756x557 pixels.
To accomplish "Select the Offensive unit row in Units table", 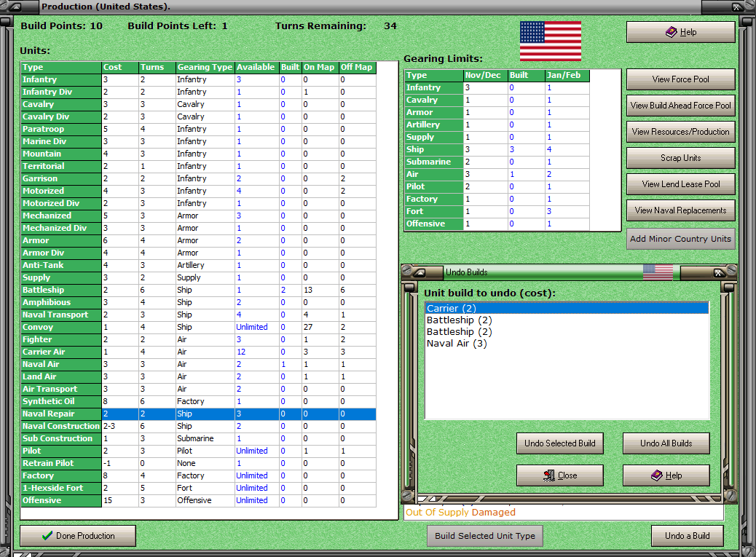I will pos(198,500).
